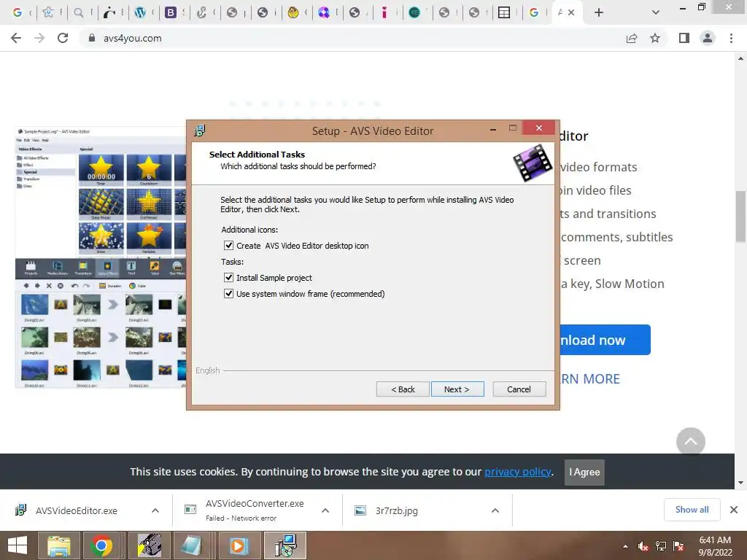Expand options for AVSVideoConverter.exe download
Image resolution: width=747 pixels, height=560 pixels.
(325, 510)
